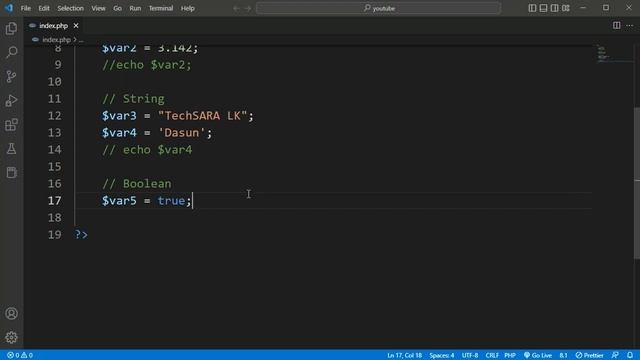
Task: Click Ln 17, Col 18 in status bar
Action: pyautogui.click(x=404, y=355)
